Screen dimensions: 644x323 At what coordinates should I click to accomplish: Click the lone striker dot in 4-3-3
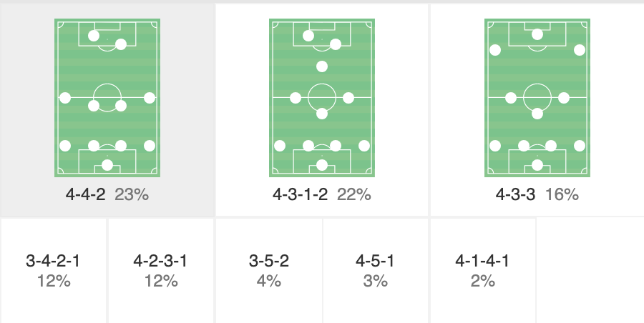coord(537,34)
